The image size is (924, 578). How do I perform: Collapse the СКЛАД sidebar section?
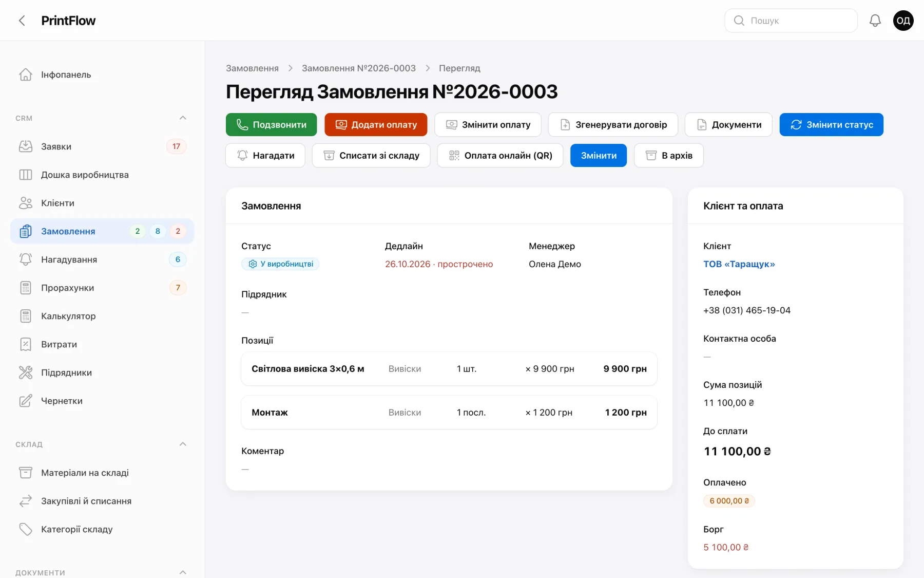click(x=183, y=444)
